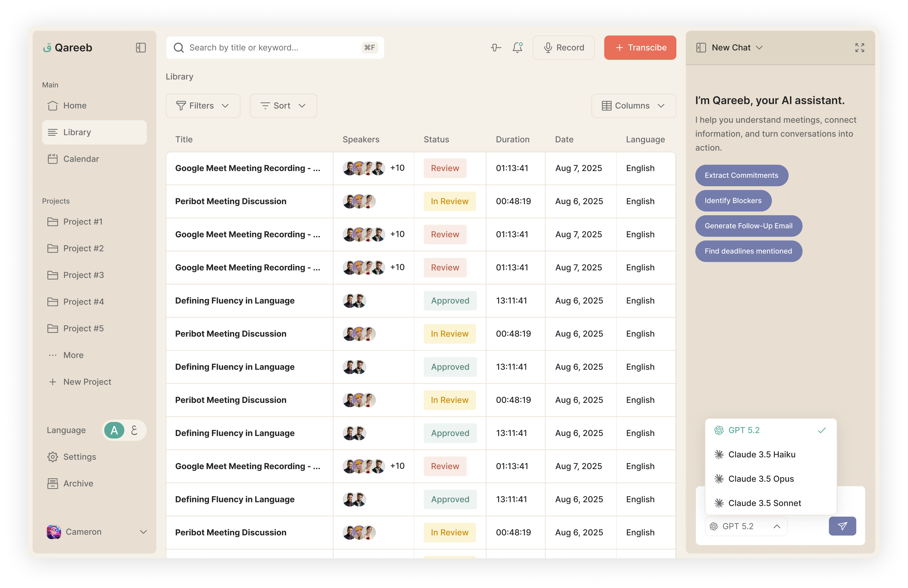The width and height of the screenshot is (908, 588).
Task: Click the Status column header
Action: (436, 140)
